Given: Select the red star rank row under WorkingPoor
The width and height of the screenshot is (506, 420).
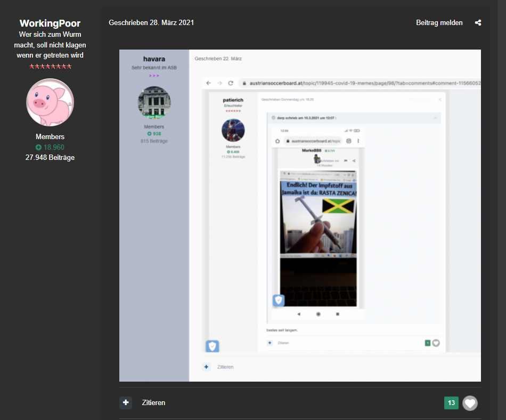Looking at the screenshot, I should pos(50,67).
